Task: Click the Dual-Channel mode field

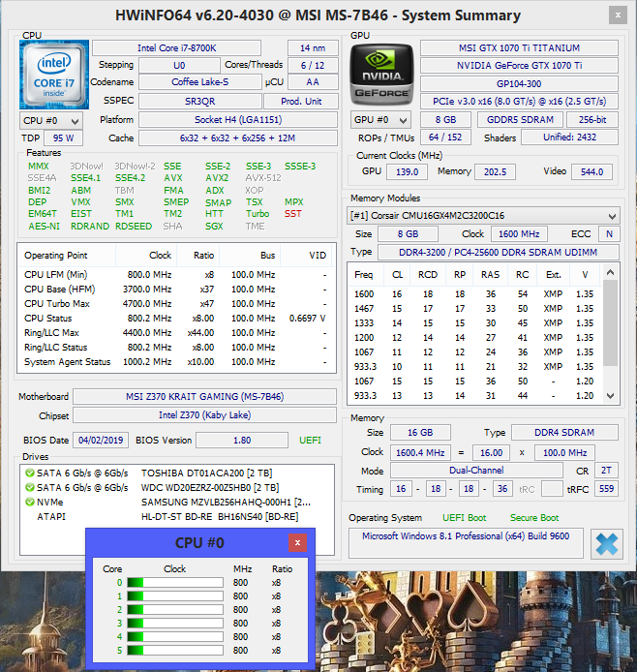Action: click(x=476, y=471)
